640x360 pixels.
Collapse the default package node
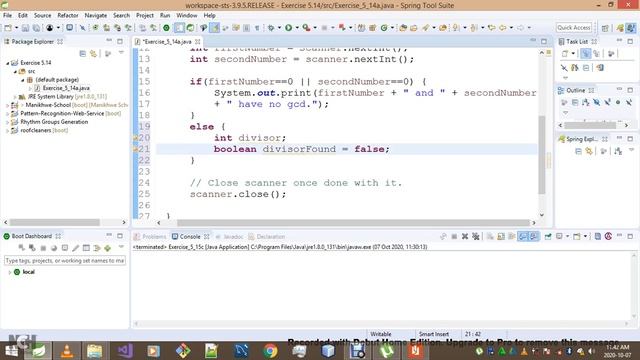[x=23, y=80]
